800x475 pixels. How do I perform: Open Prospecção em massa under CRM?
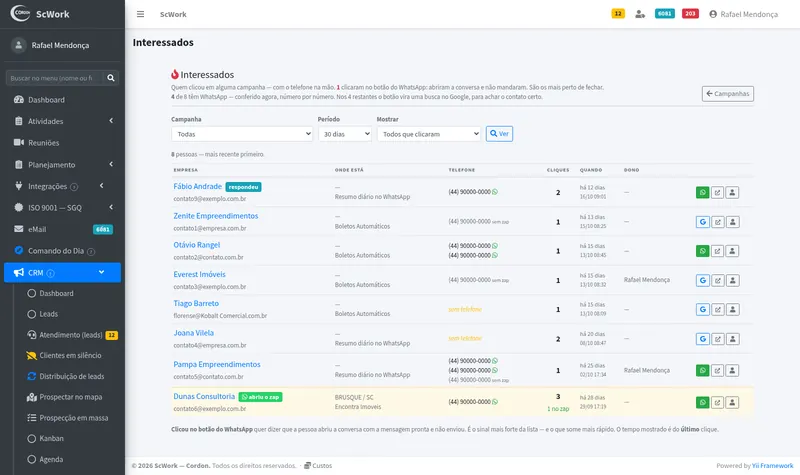pos(66,418)
